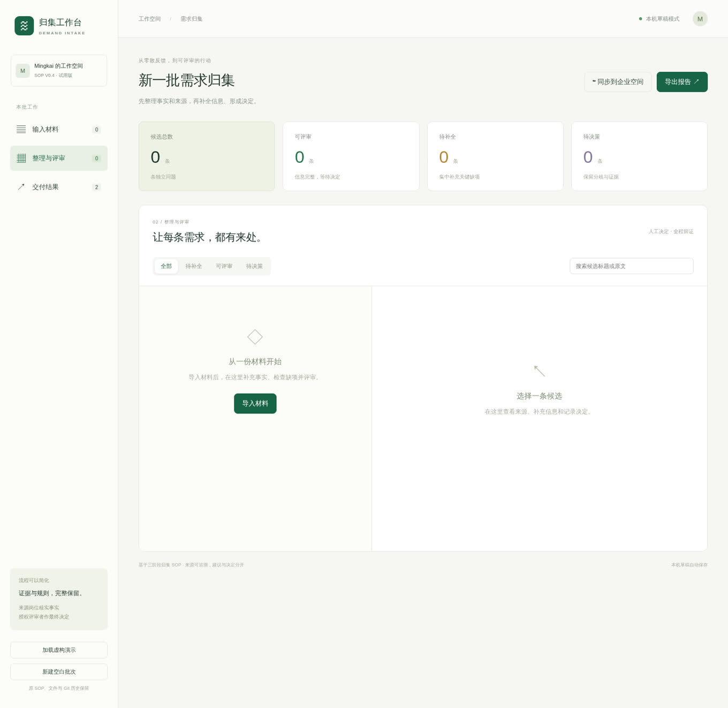The image size is (728, 708).
Task: Focus the 搜索候选标题或原文 search field
Action: coord(632,266)
